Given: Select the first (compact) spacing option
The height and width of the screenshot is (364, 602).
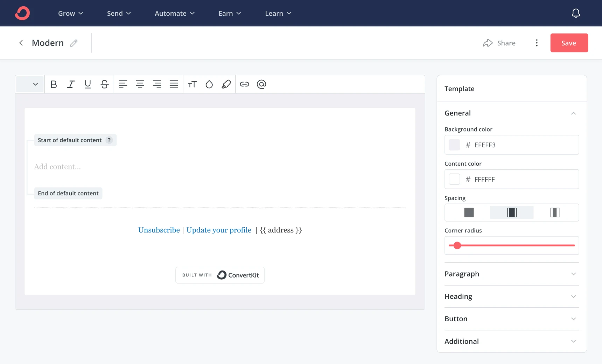Looking at the screenshot, I should point(469,212).
